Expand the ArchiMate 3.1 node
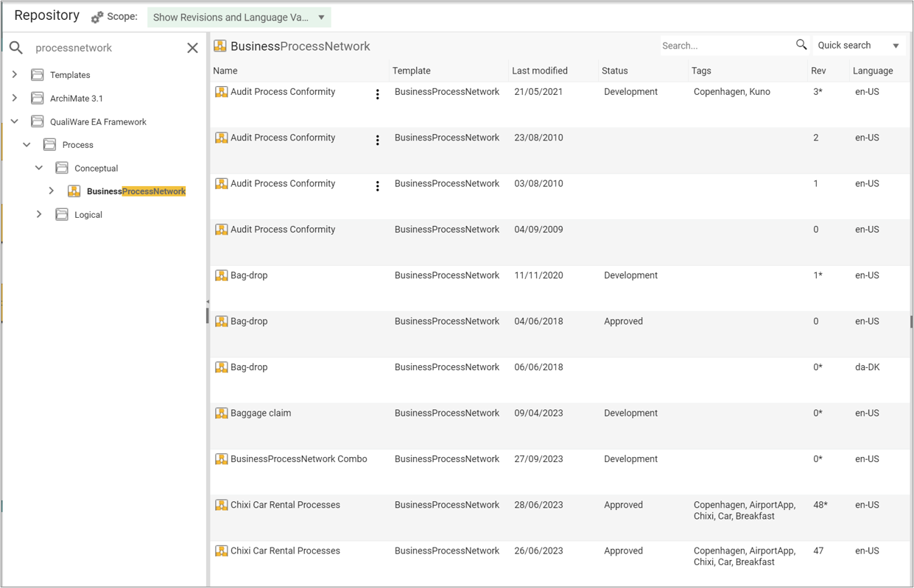 pyautogui.click(x=15, y=98)
